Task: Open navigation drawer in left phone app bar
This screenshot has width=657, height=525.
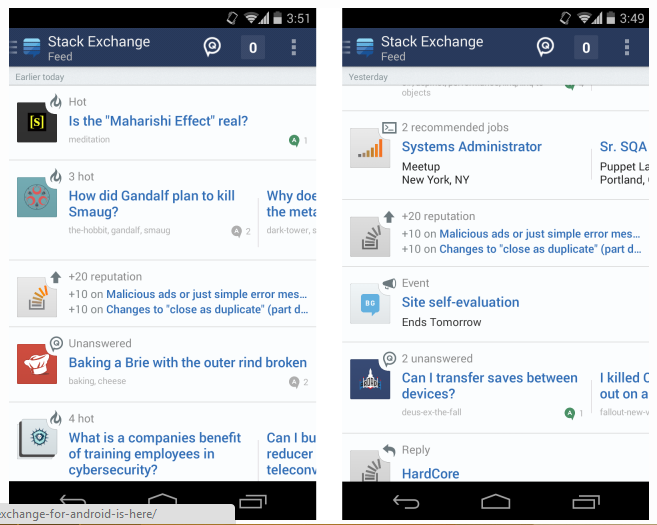Action: [x=13, y=47]
